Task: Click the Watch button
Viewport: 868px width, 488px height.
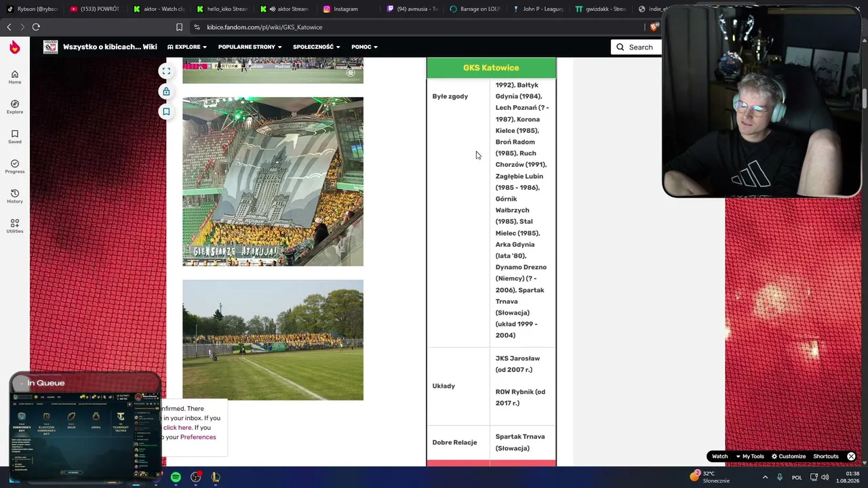Action: pos(719,456)
